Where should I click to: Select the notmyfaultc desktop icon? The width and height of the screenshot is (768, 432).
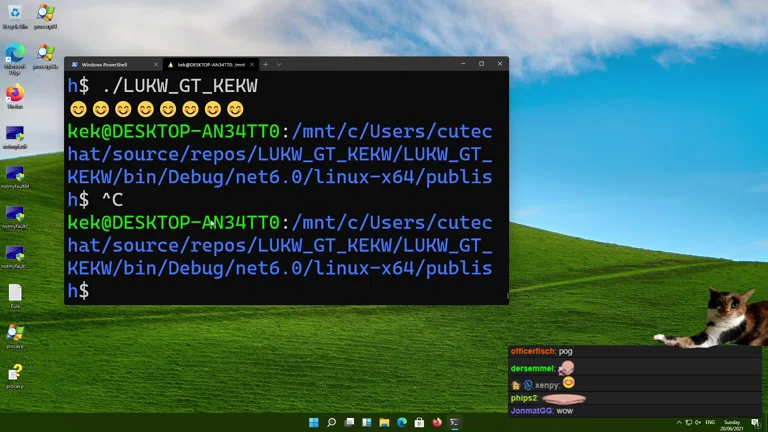click(15, 217)
